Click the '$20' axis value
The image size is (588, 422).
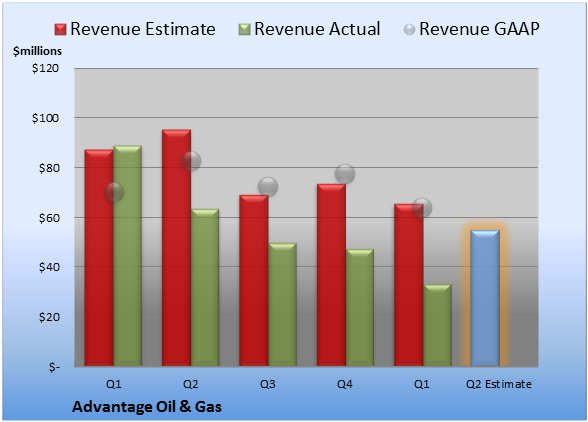click(x=49, y=317)
